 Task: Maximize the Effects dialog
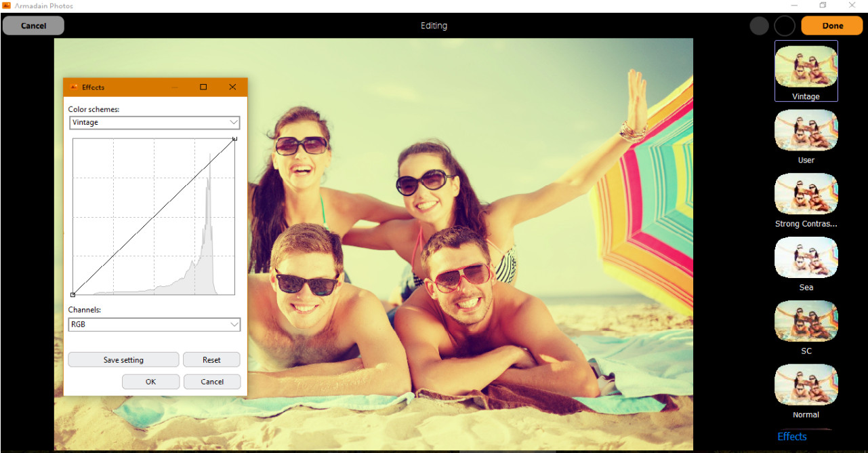click(203, 87)
